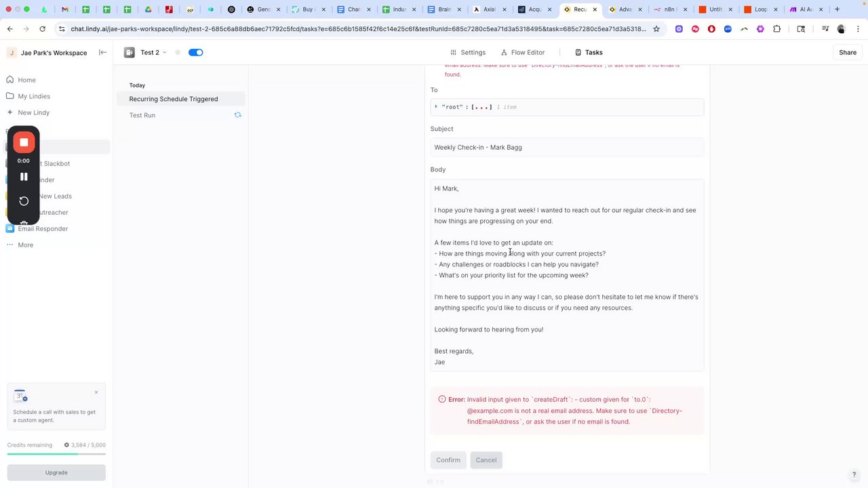This screenshot has width=868, height=488.
Task: Bookmark this page with the star icon
Action: click(656, 29)
